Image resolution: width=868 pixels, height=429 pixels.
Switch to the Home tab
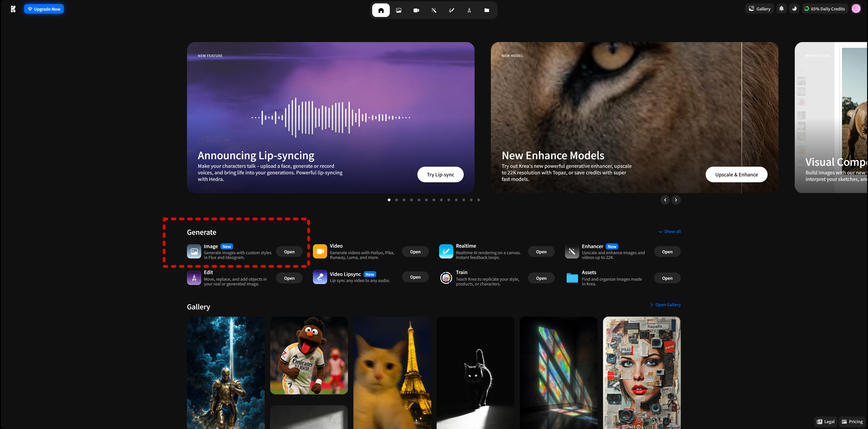click(x=381, y=10)
